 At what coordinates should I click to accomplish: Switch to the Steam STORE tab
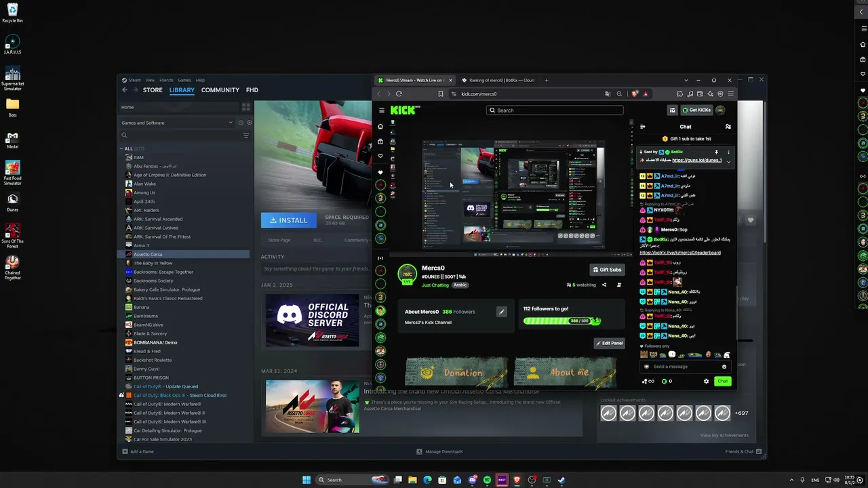point(153,90)
